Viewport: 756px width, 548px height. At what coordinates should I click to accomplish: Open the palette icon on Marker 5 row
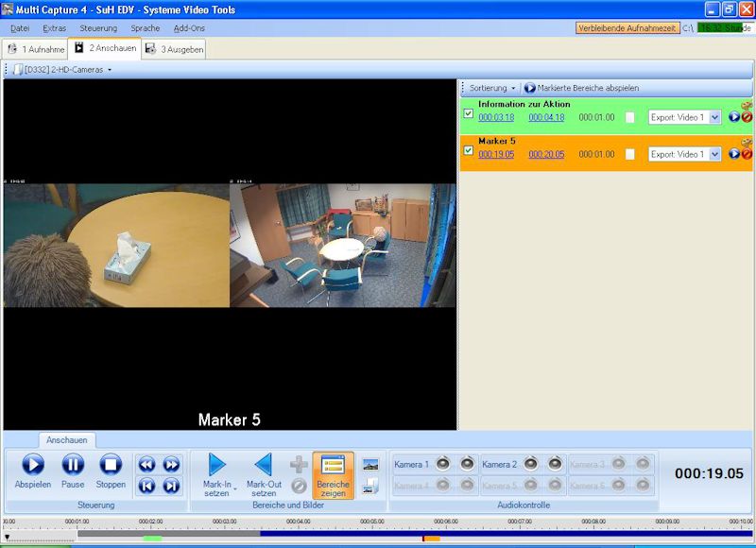[747, 142]
